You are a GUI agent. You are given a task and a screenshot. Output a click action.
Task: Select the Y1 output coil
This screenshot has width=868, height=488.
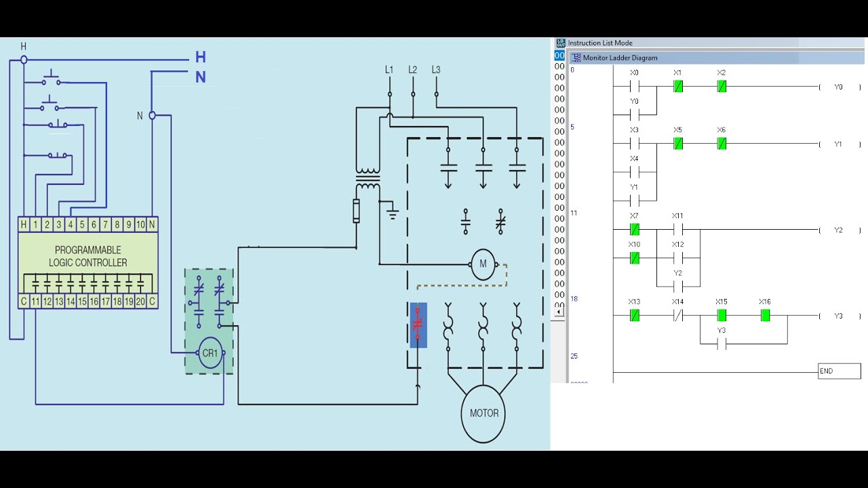click(840, 144)
